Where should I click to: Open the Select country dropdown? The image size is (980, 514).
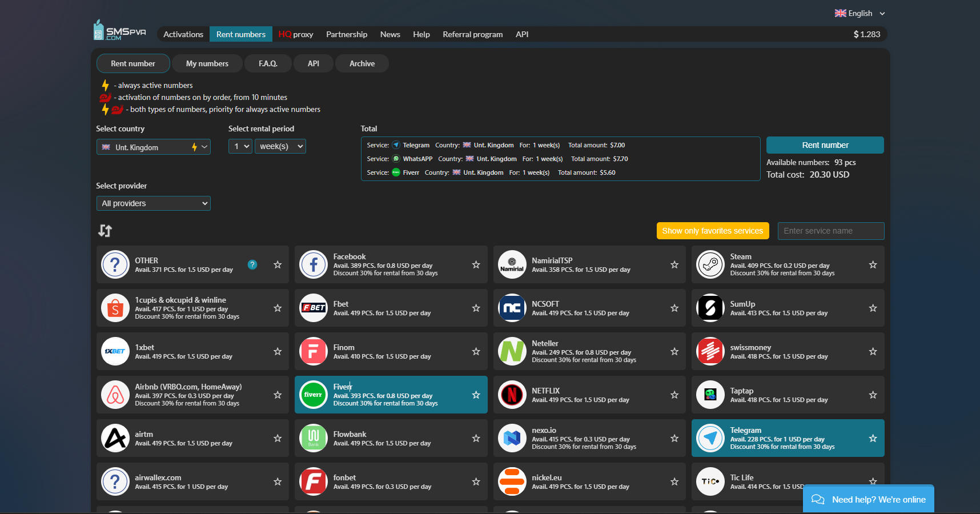(154, 147)
